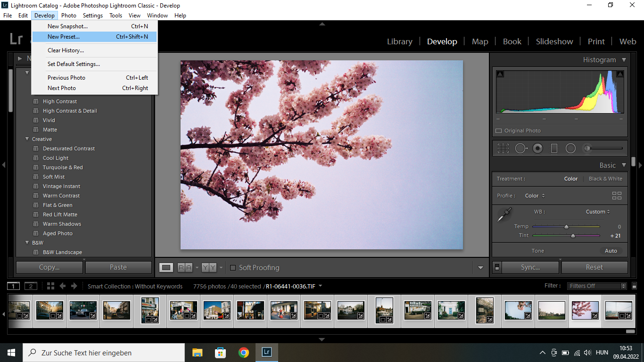Set Treatment to Color
Viewport: 644px width, 362px height.
tap(571, 179)
